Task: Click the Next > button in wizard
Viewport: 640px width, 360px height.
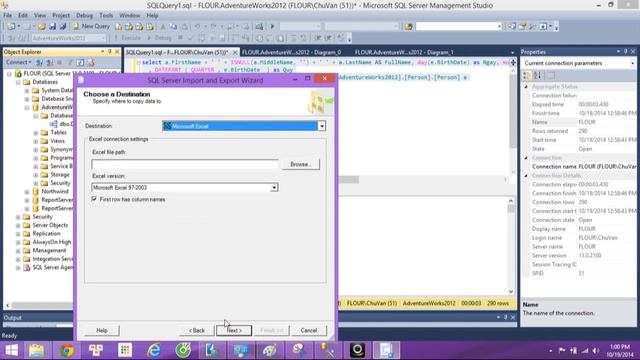Action: click(x=234, y=330)
